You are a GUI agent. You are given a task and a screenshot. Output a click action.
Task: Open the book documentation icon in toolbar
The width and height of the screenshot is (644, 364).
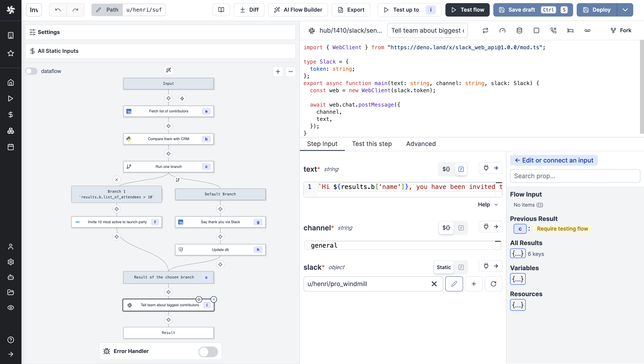coord(221,10)
